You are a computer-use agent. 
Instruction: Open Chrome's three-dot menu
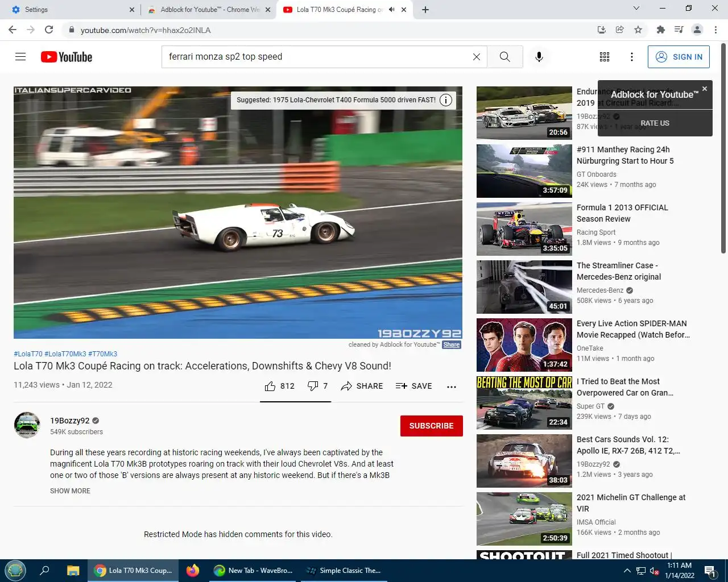[x=715, y=30]
